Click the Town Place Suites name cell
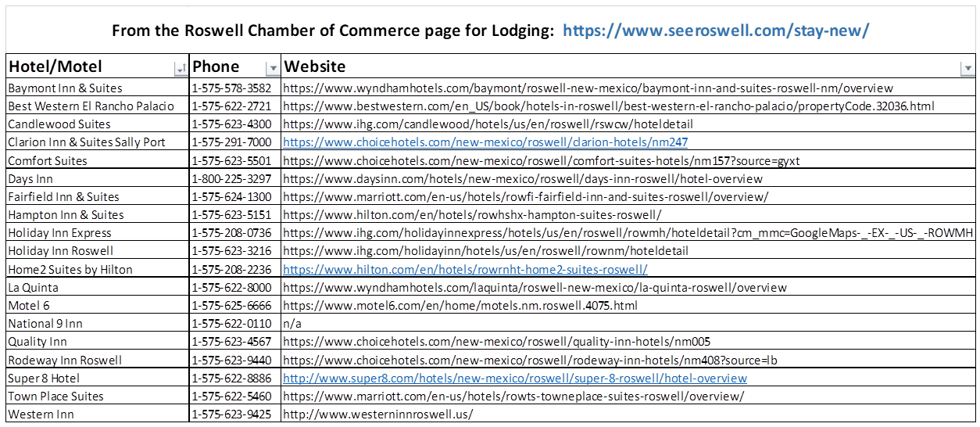Viewport: 980px width, 427px height. [x=55, y=396]
